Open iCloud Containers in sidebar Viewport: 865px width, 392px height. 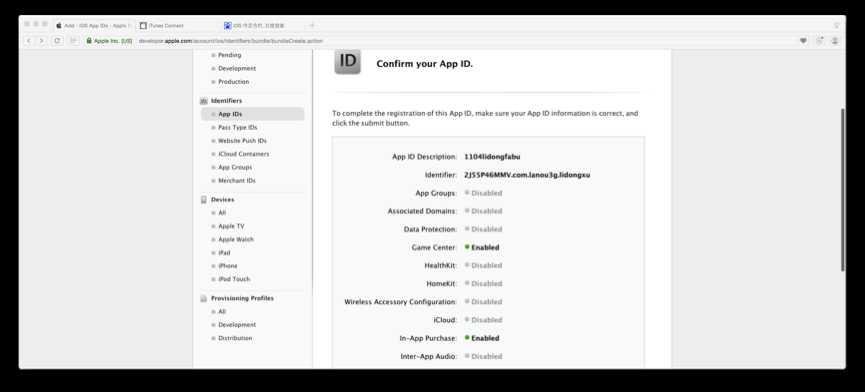pos(243,154)
